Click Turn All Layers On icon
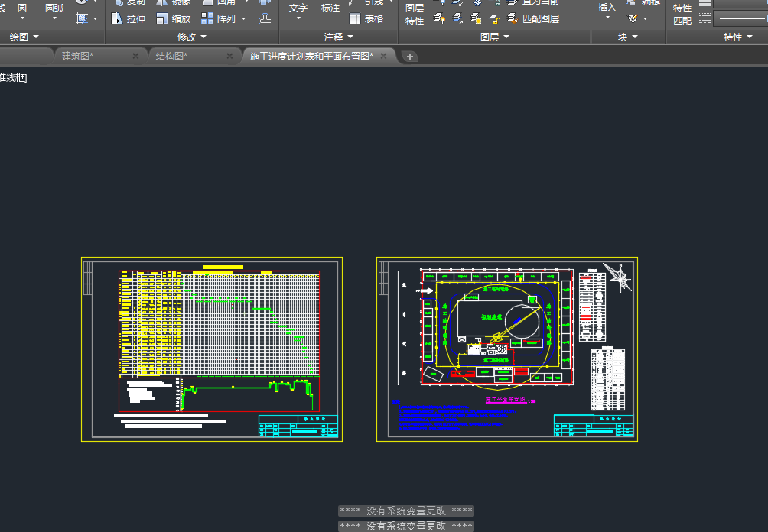Screen dimensions: 768x532 tap(440, 19)
